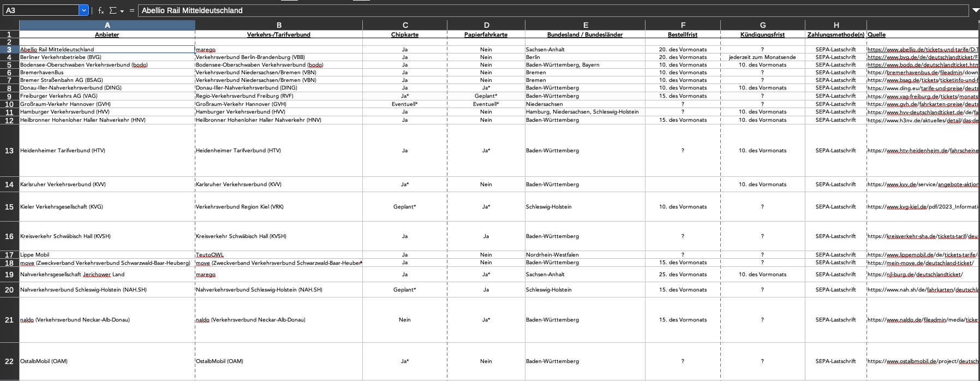Select 'Nein' Chipkarte cell in the naldo row
The image size is (980, 381).
coord(405,320)
